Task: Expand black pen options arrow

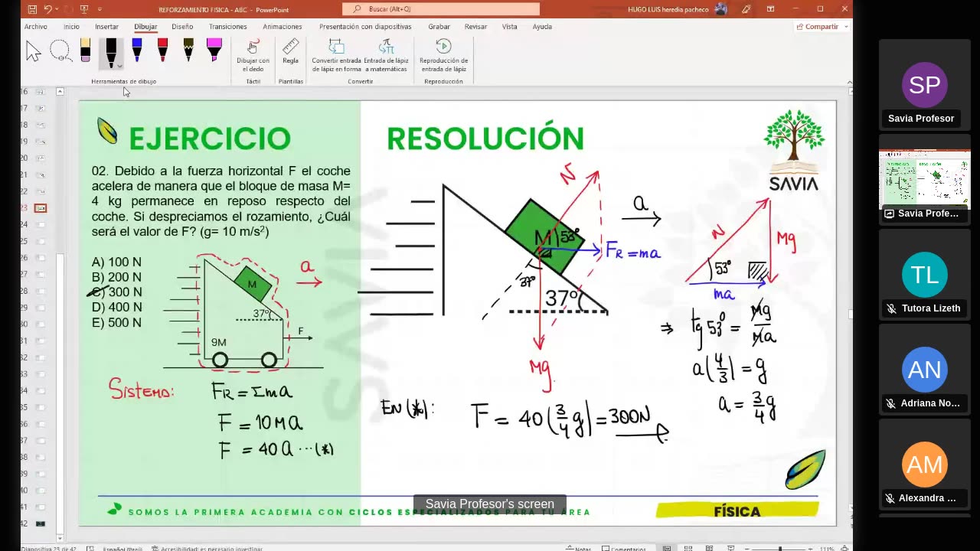Action: [119, 66]
